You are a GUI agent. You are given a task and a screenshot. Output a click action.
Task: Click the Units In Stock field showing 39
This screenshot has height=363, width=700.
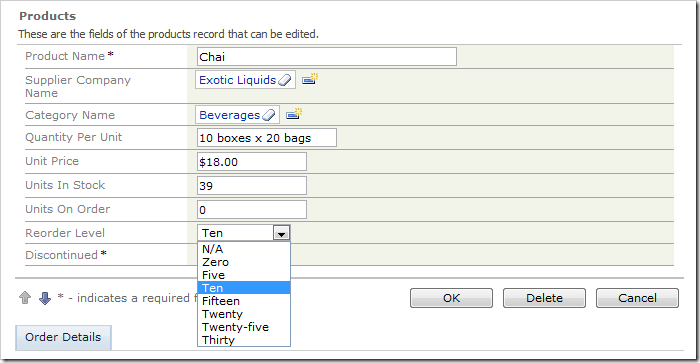[252, 186]
